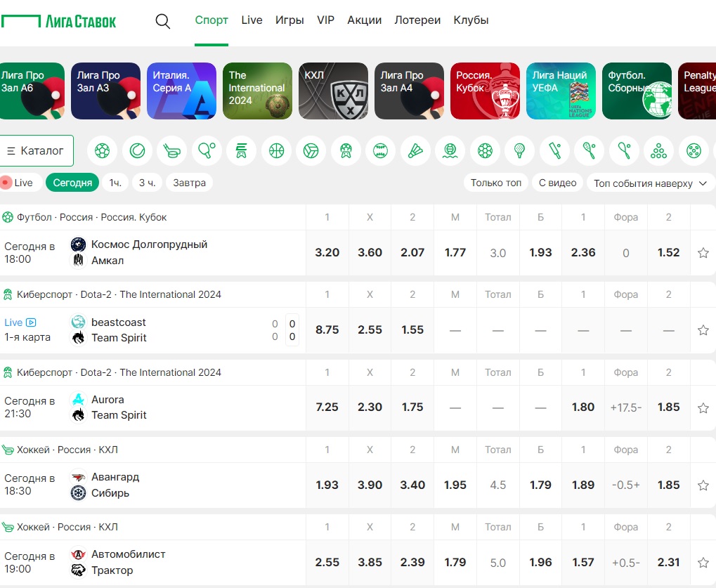
Task: Open the Игры tab
Action: pos(289,20)
